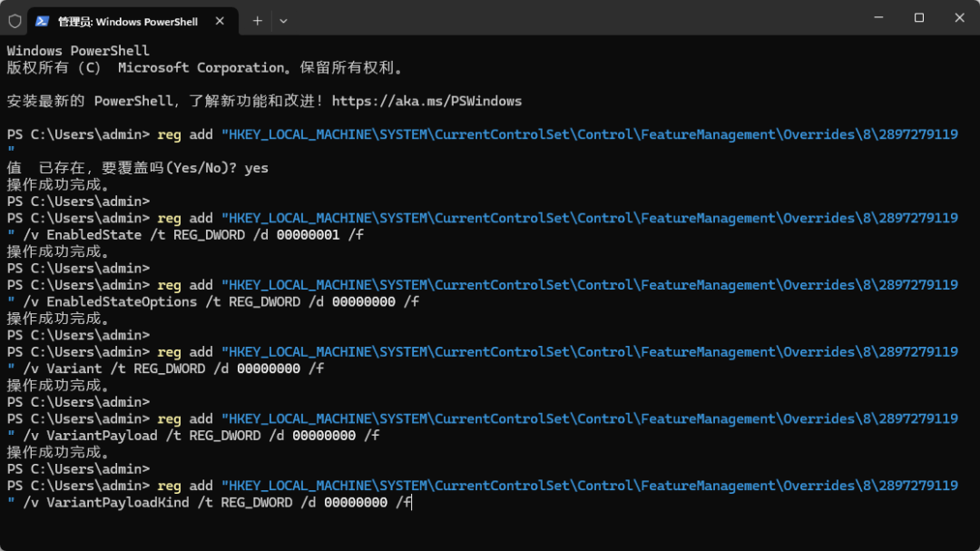Open a new tab with plus button
Image resolution: width=980 pixels, height=551 pixels.
click(258, 20)
